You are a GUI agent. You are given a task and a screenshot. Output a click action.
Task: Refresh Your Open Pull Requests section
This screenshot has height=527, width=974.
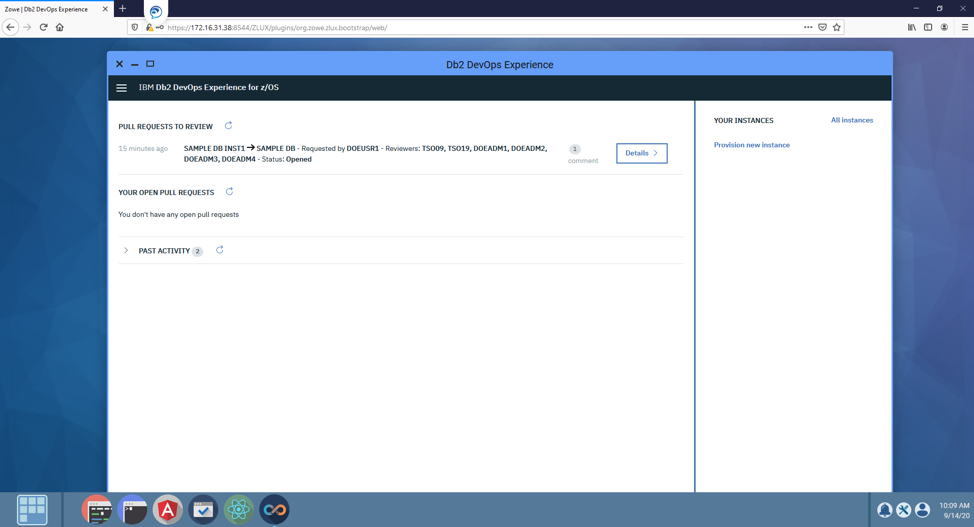click(229, 191)
